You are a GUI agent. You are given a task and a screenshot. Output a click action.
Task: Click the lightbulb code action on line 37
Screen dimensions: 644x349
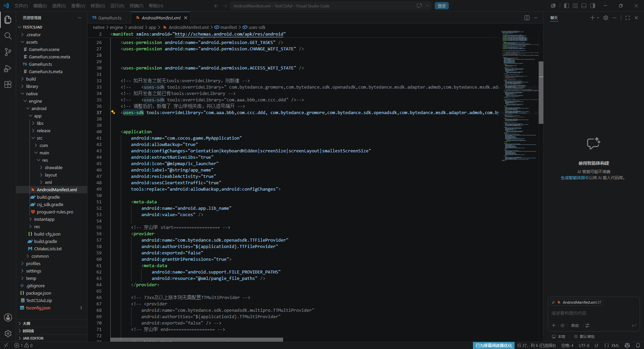[113, 112]
